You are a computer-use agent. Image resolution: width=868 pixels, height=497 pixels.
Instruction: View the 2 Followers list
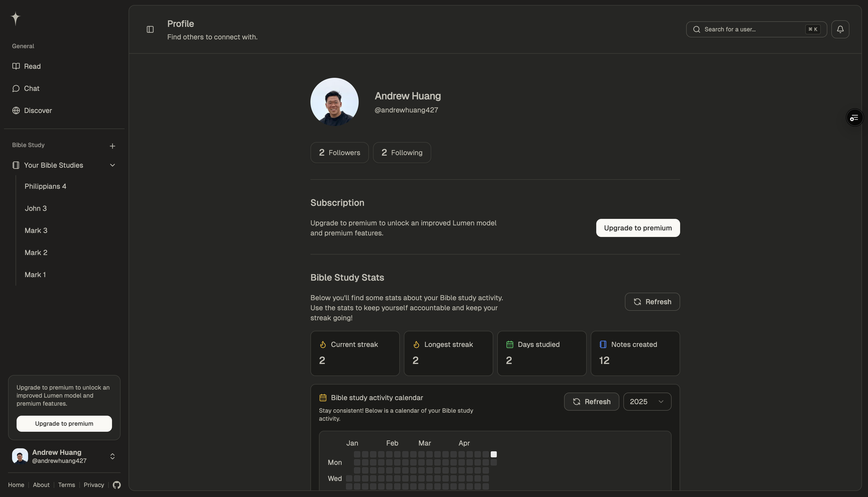click(339, 153)
